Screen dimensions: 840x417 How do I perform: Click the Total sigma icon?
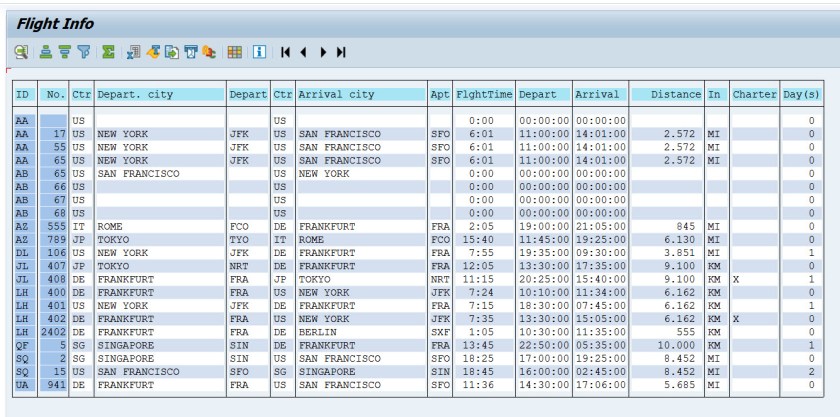point(108,52)
